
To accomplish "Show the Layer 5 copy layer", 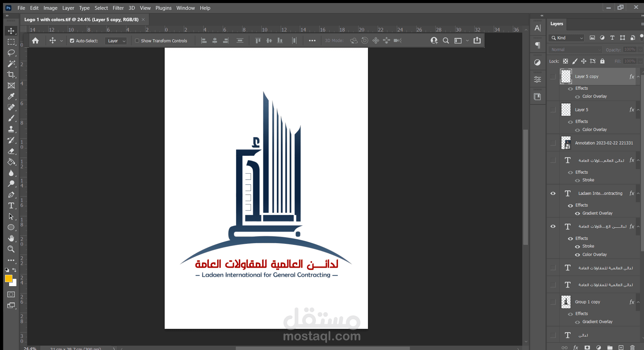I will [553, 77].
